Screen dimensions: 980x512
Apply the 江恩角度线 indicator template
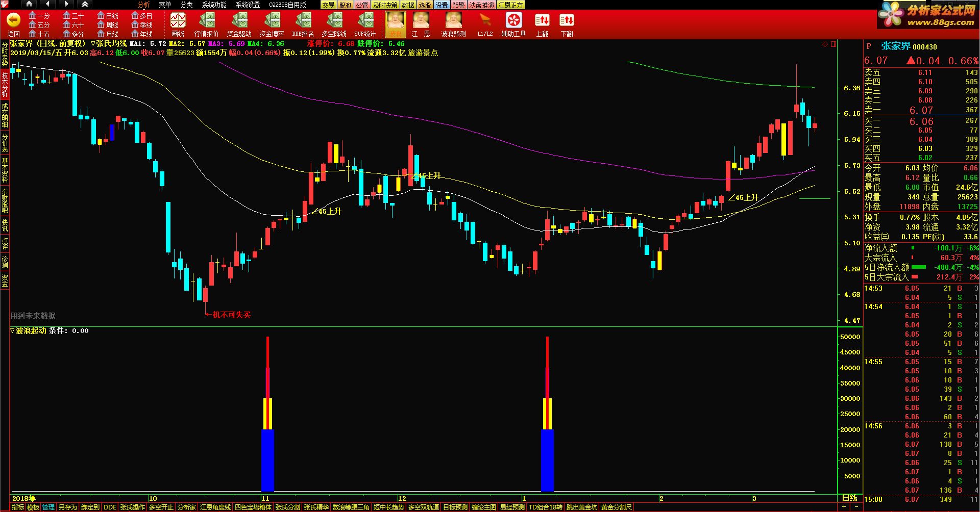(215, 507)
